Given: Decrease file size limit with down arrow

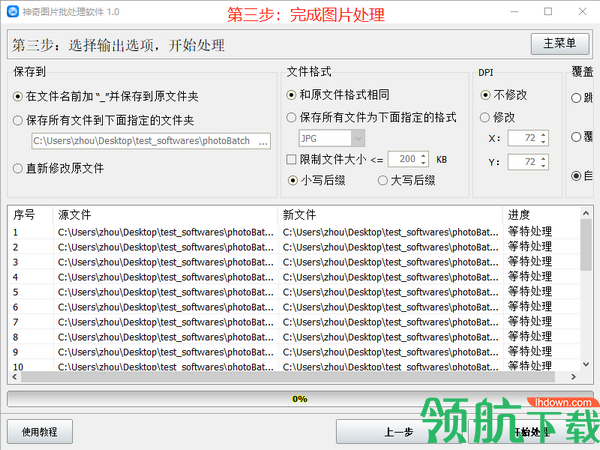Looking at the screenshot, I should 423,163.
